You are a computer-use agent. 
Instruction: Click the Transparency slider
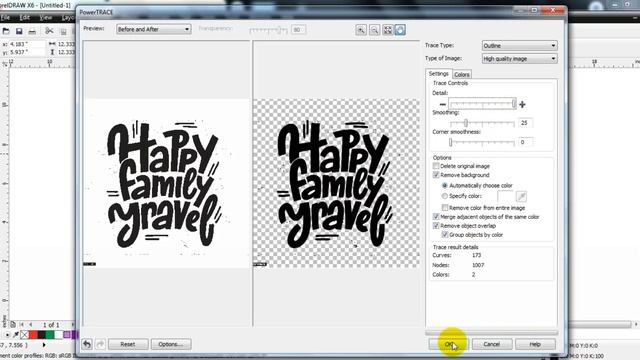pyautogui.click(x=269, y=30)
